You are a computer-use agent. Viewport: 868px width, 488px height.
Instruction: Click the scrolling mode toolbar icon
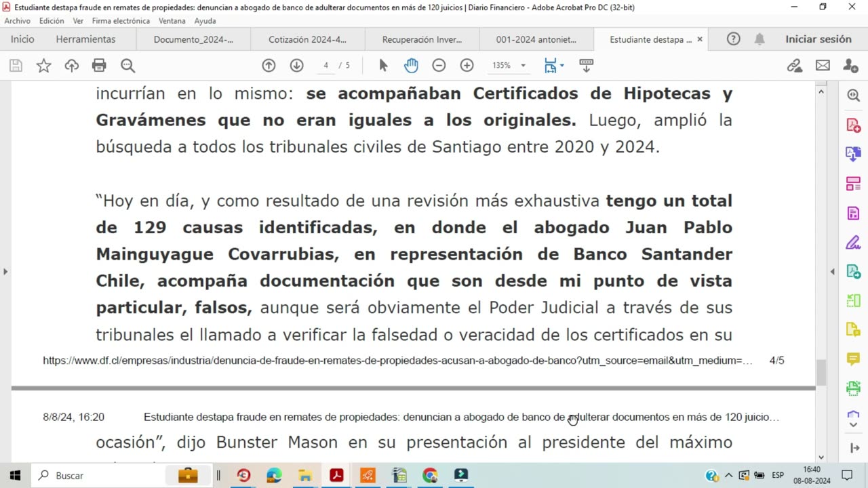pyautogui.click(x=587, y=66)
